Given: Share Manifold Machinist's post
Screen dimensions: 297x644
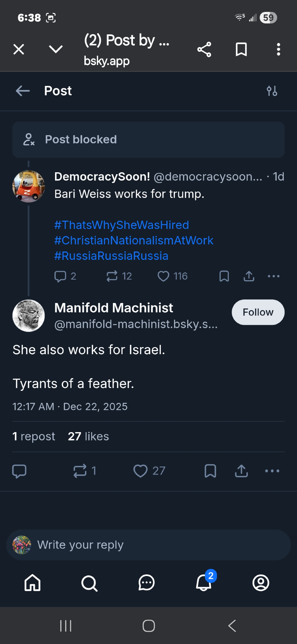Looking at the screenshot, I should (241, 471).
